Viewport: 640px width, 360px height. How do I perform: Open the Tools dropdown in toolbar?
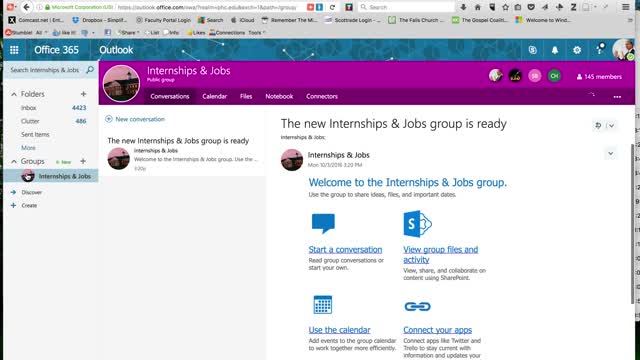point(257,32)
